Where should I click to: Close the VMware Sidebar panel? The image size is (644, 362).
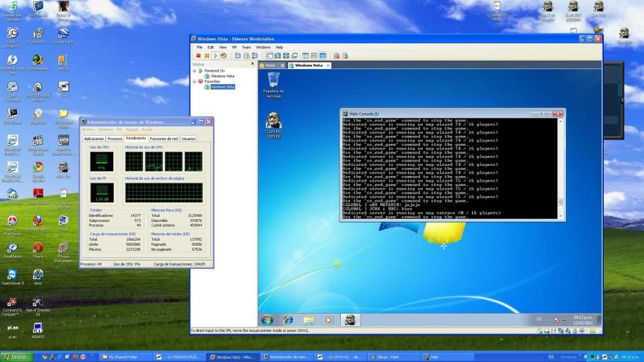(x=253, y=64)
